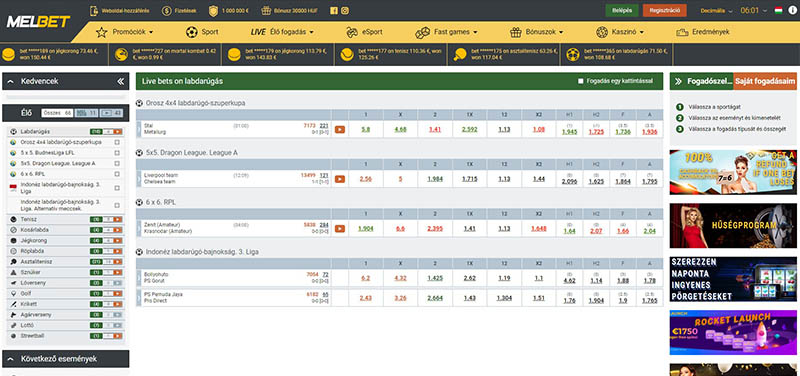Open live video for Liverpool team vs Chelsea team
This screenshot has height=376, width=800.
(x=340, y=179)
